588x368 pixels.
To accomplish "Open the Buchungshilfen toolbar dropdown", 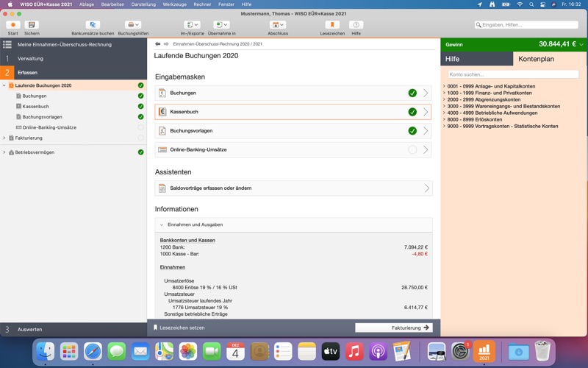I will pyautogui.click(x=133, y=25).
